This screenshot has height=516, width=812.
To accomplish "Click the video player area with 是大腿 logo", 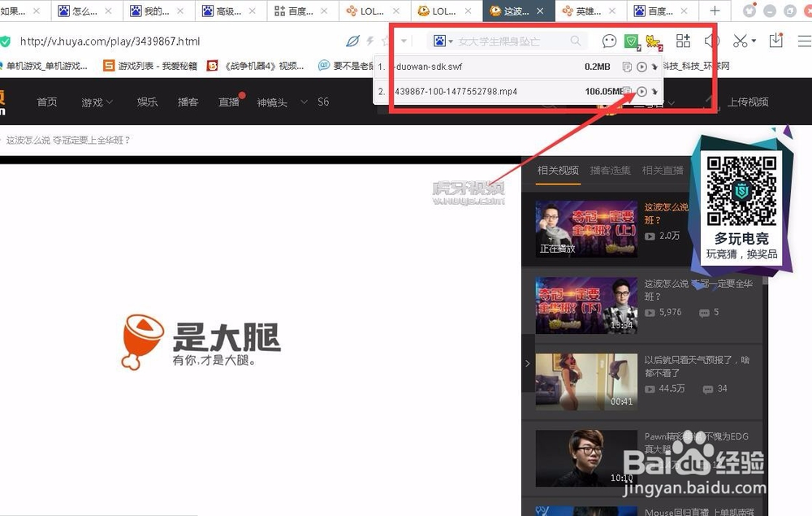I will [x=261, y=340].
